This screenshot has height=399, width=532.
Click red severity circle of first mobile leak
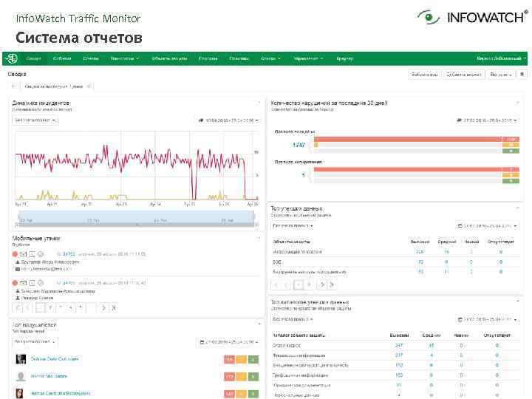click(15, 254)
